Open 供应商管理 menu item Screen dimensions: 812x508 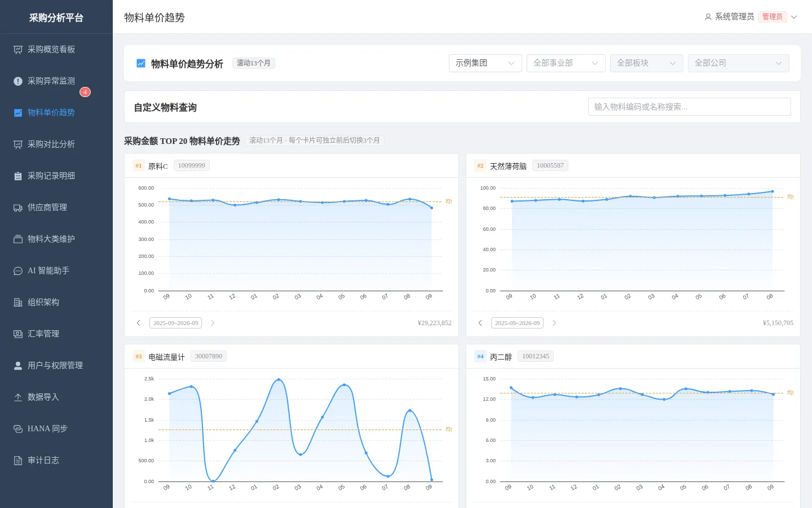(56, 208)
